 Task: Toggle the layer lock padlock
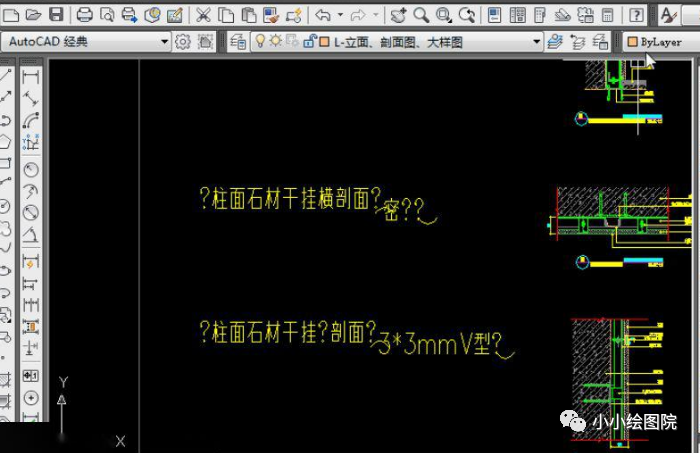(309, 42)
